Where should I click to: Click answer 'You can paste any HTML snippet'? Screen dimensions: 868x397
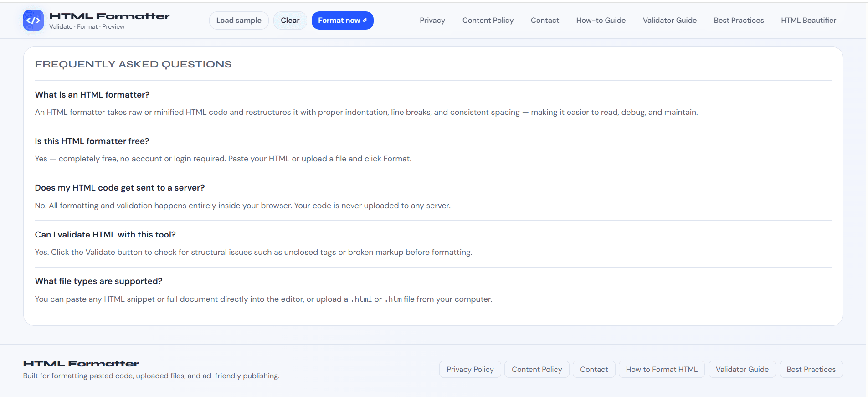(x=264, y=299)
